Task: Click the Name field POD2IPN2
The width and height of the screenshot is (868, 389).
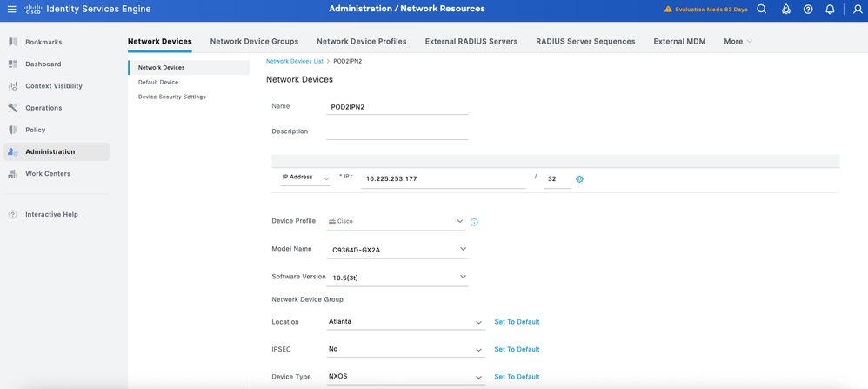Action: pyautogui.click(x=397, y=107)
